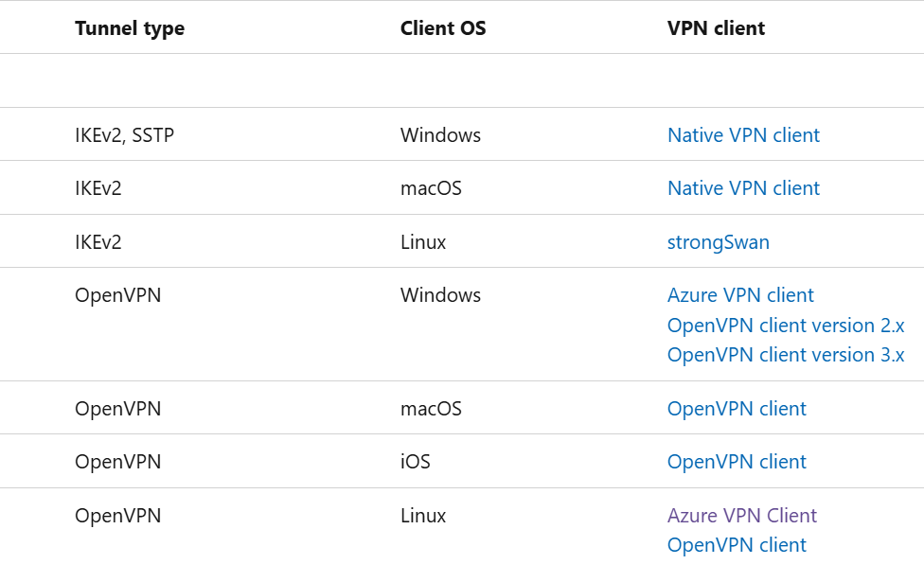924x582 pixels.
Task: Open OpenVPN client link in Linux row
Action: 737,545
